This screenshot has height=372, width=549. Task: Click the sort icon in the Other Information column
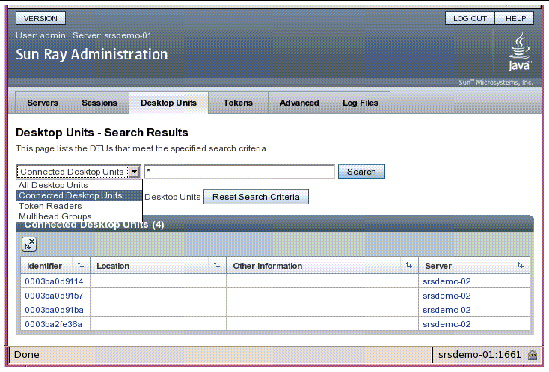(x=409, y=266)
